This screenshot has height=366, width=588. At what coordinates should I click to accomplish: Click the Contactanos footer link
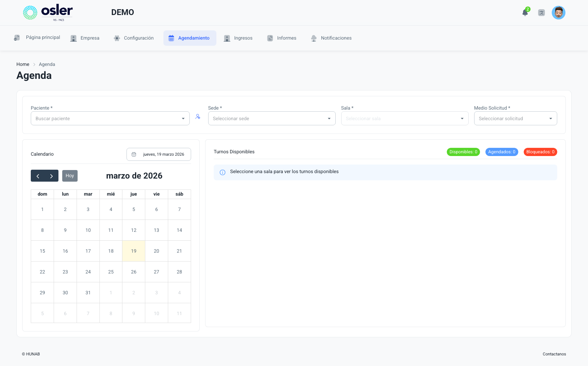click(x=554, y=354)
